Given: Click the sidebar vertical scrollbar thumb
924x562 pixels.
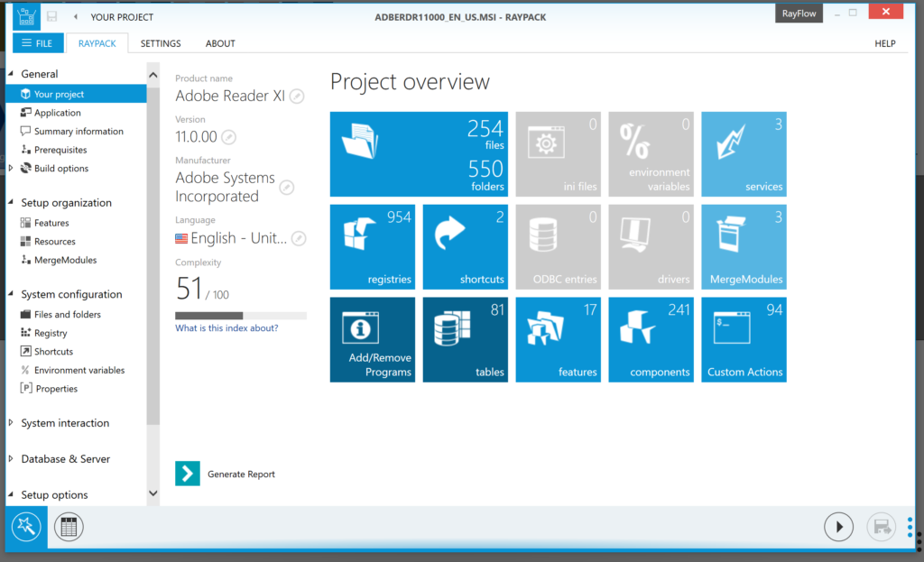Looking at the screenshot, I should click(x=153, y=256).
